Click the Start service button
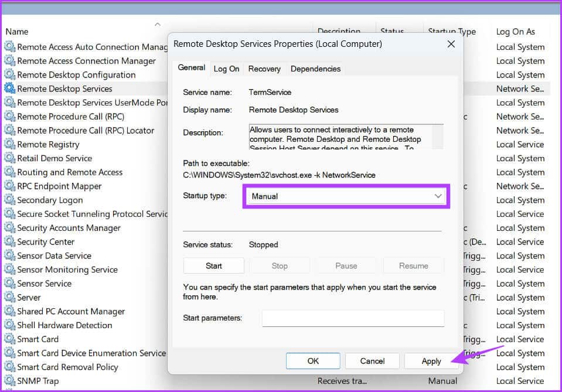The image size is (562, 392). (214, 266)
